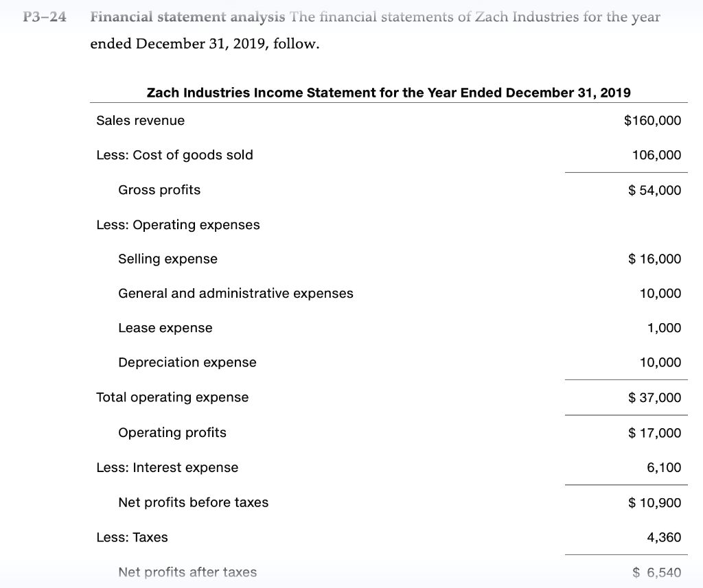Click the Sales revenue row label

(x=141, y=121)
